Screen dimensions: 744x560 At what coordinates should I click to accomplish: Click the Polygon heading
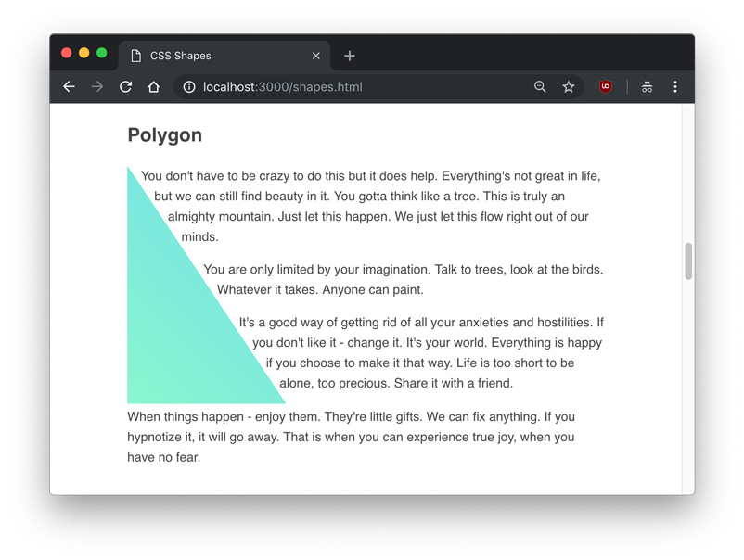[165, 135]
